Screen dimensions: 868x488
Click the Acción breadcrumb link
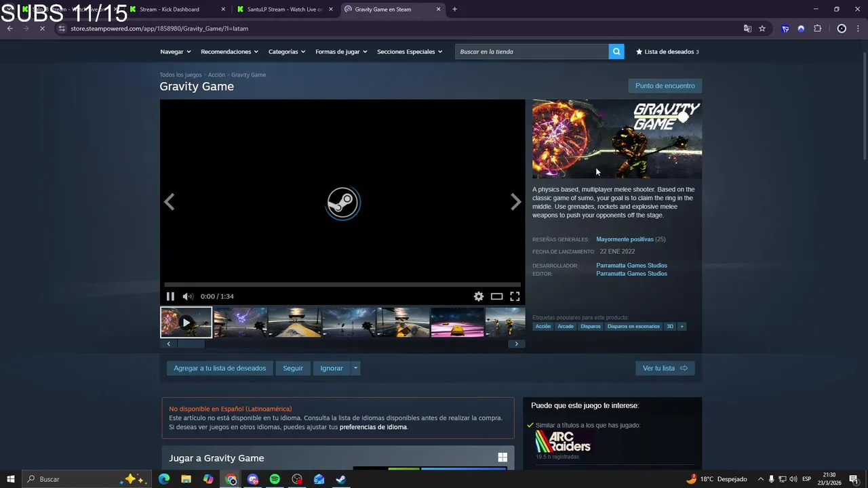coord(216,75)
